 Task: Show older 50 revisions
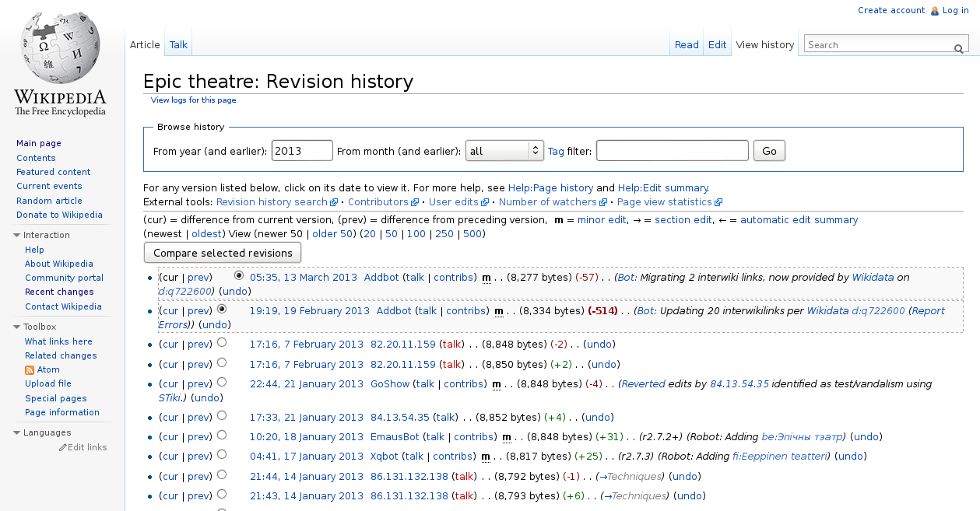click(332, 234)
